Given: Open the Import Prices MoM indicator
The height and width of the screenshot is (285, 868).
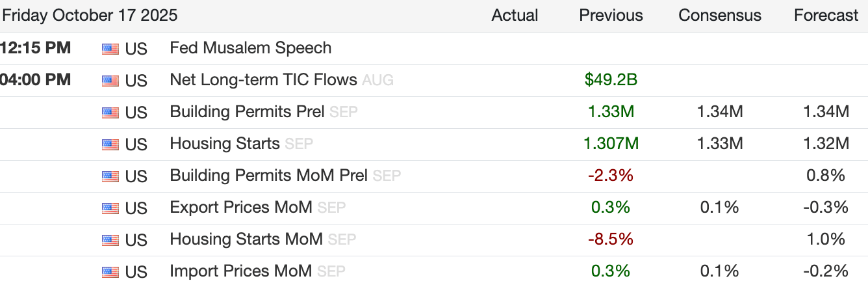Looking at the screenshot, I should tap(240, 271).
